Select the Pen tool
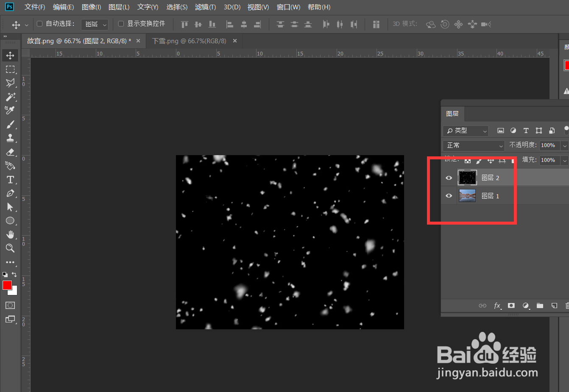569x392 pixels. [x=10, y=193]
